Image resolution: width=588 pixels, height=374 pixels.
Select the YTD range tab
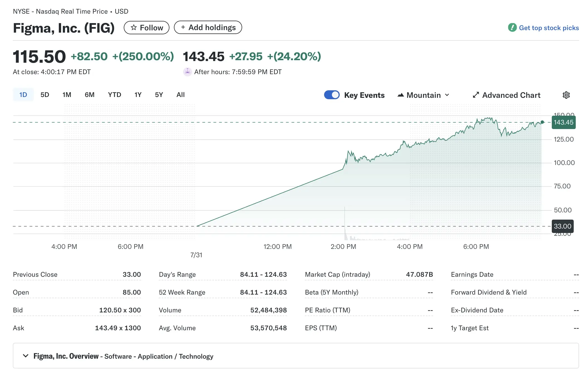(114, 95)
